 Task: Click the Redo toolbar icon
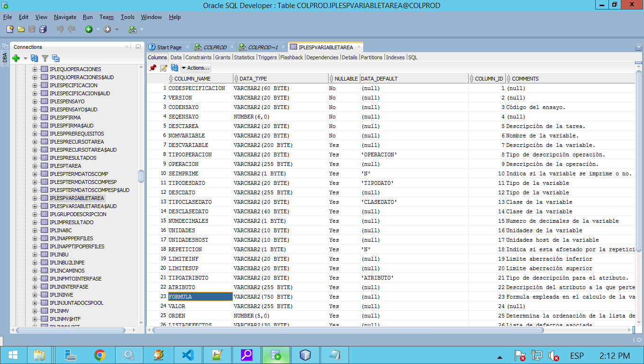(x=72, y=29)
